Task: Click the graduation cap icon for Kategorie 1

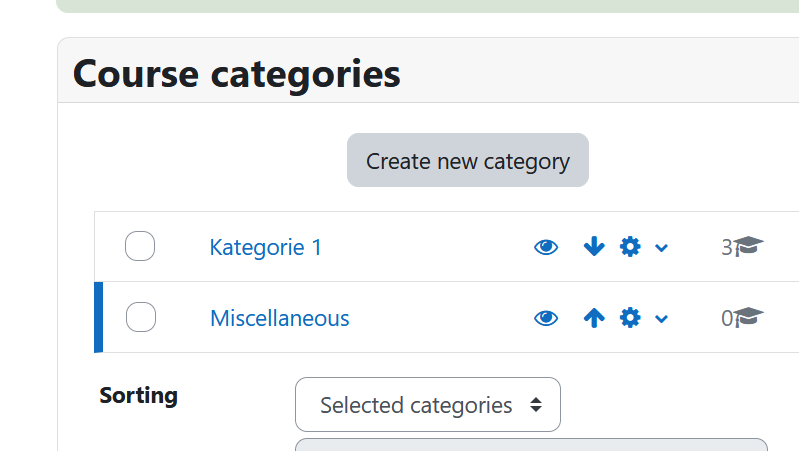Action: click(749, 246)
